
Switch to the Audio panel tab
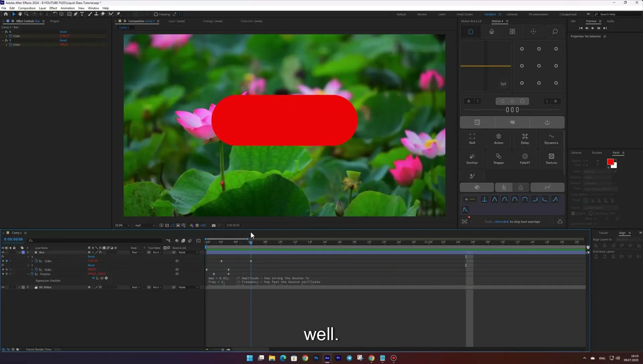tap(611, 21)
